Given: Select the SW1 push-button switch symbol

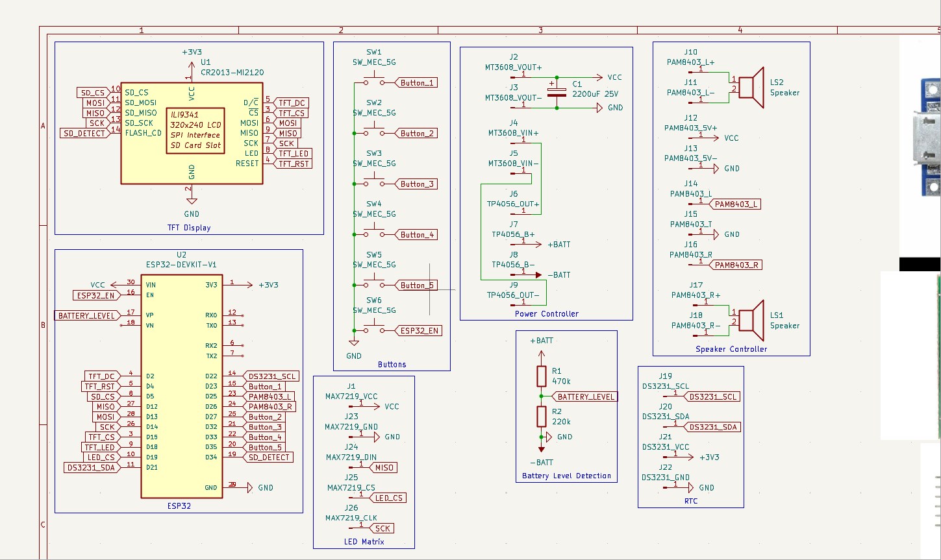Looking at the screenshot, I should [373, 82].
